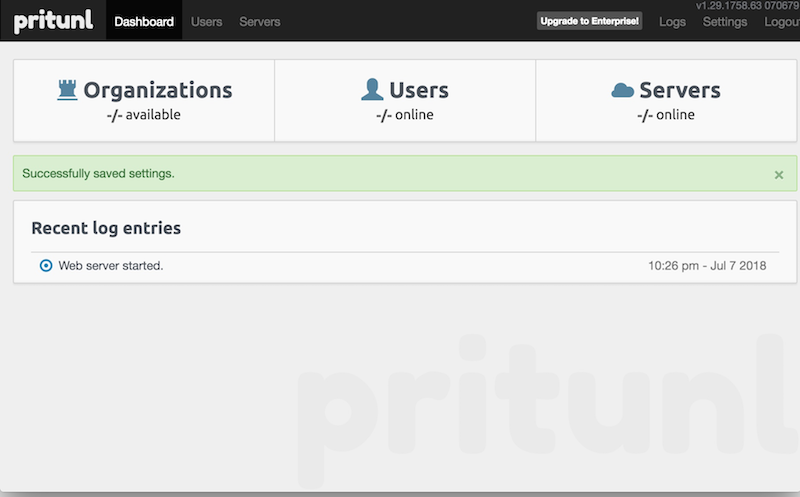Open the Settings menu item

click(724, 21)
